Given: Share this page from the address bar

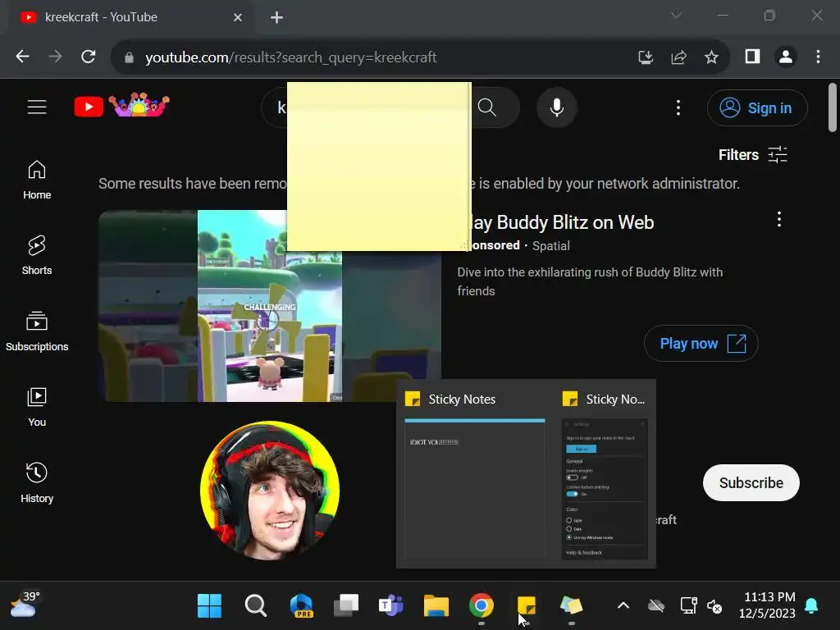Looking at the screenshot, I should pos(678,57).
